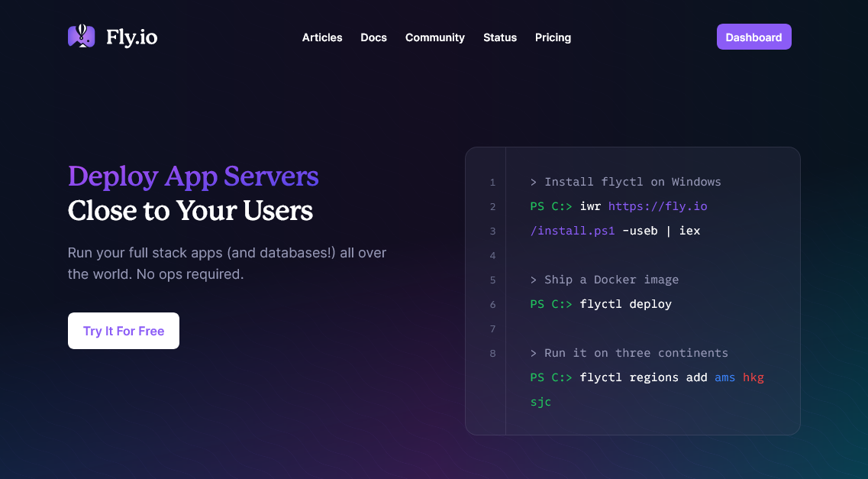Click the "Close to Your Users" heading
Image resolution: width=868 pixels, height=479 pixels.
click(x=190, y=211)
